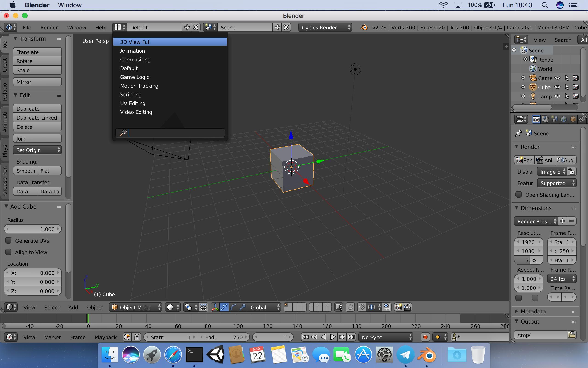Open the Properties editor type icon
Screen dimensions: 588x368
521,119
